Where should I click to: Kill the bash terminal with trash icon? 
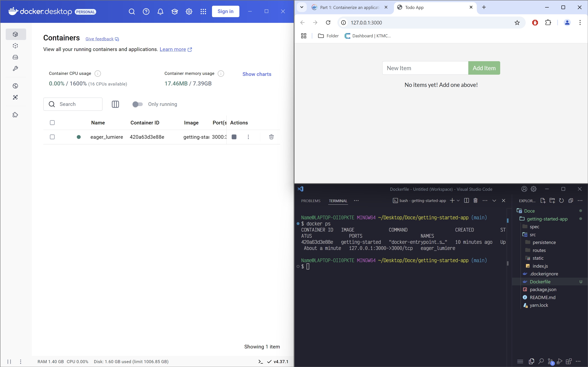tap(475, 201)
